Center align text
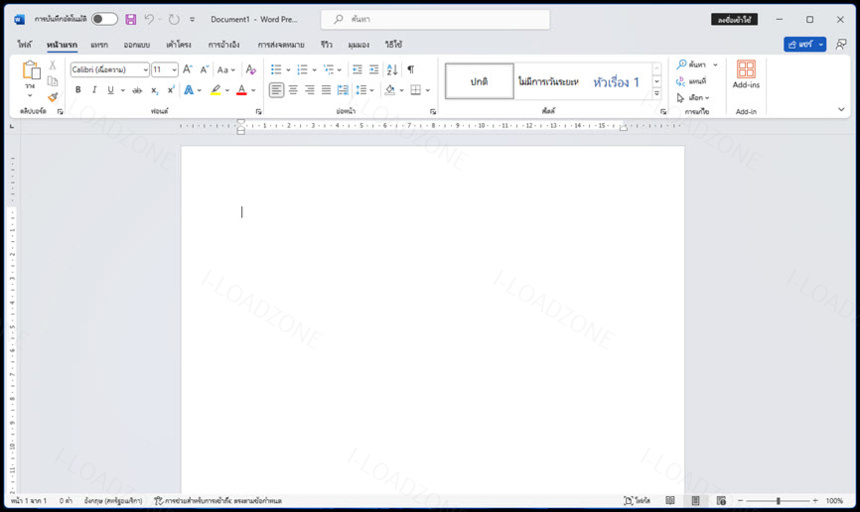The image size is (860, 512). [293, 90]
